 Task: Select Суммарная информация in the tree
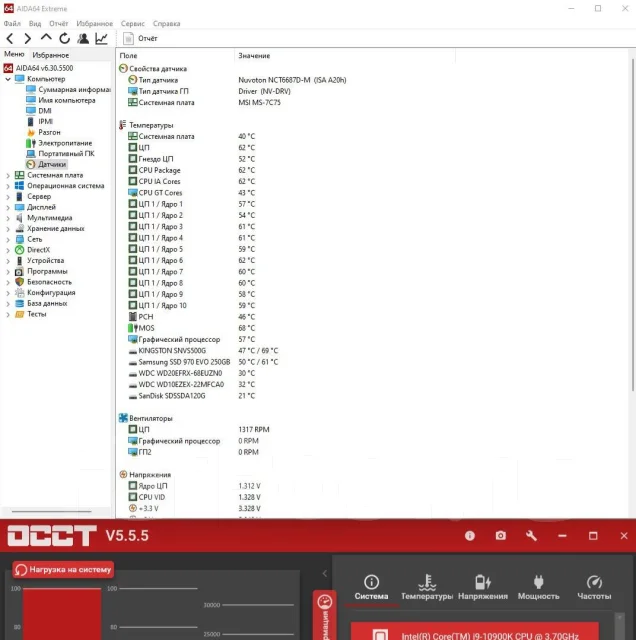tap(68, 89)
